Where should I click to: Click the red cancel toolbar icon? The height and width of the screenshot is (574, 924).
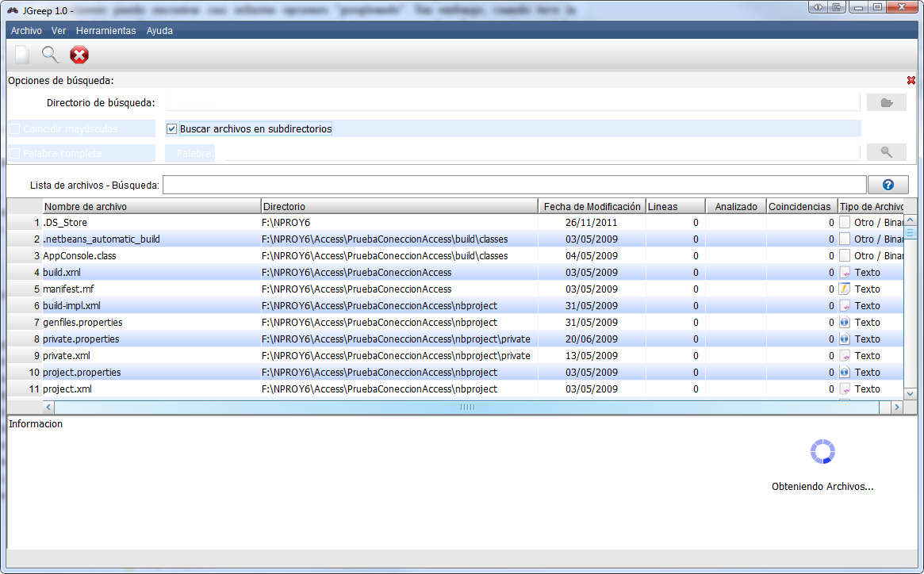pyautogui.click(x=79, y=55)
